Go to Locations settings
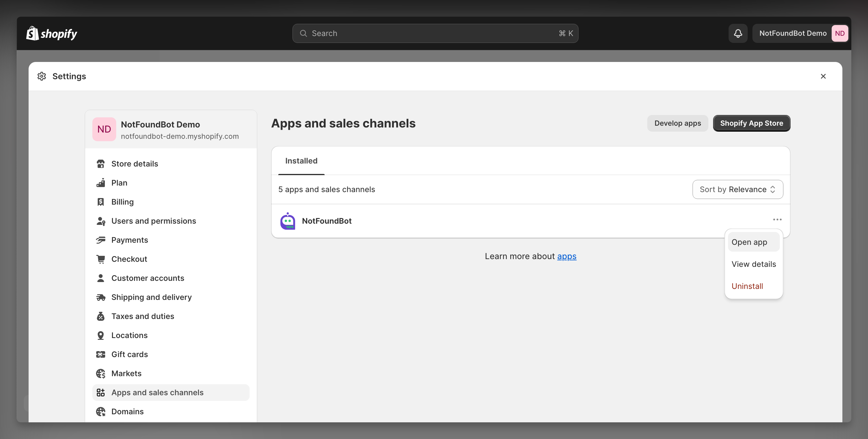The height and width of the screenshot is (439, 868). click(x=171, y=335)
